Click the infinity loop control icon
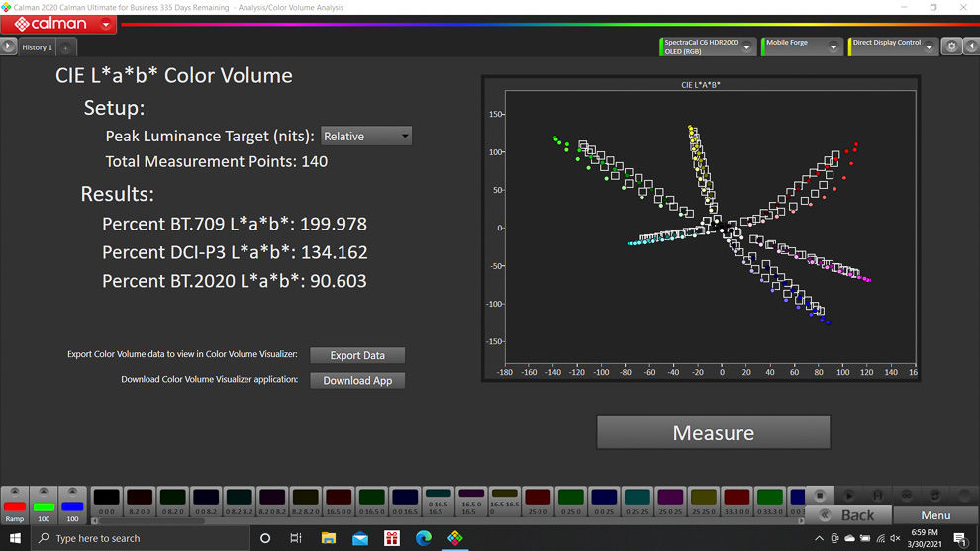 click(906, 496)
